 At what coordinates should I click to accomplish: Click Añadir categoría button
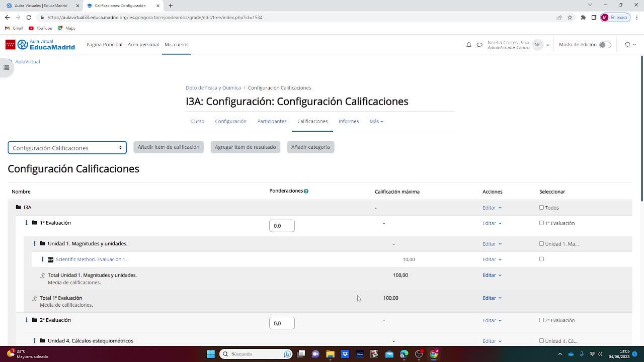coord(310,147)
